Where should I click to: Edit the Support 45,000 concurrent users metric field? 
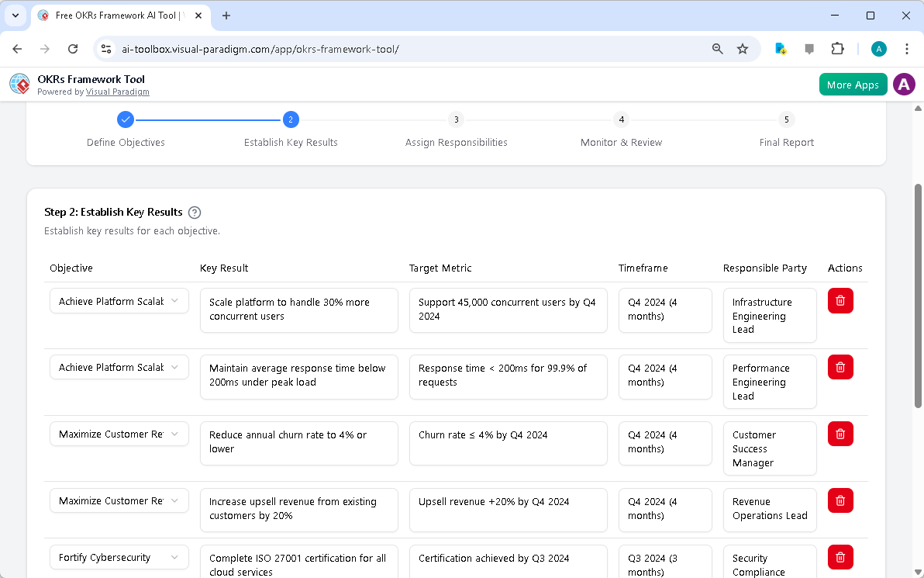pos(508,310)
